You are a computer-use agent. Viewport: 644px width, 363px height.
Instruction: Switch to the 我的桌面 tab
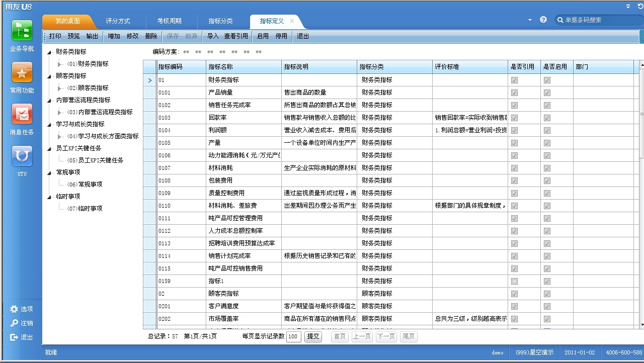(67, 21)
